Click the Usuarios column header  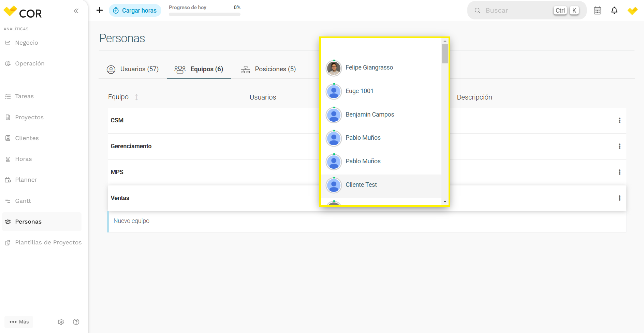point(263,97)
